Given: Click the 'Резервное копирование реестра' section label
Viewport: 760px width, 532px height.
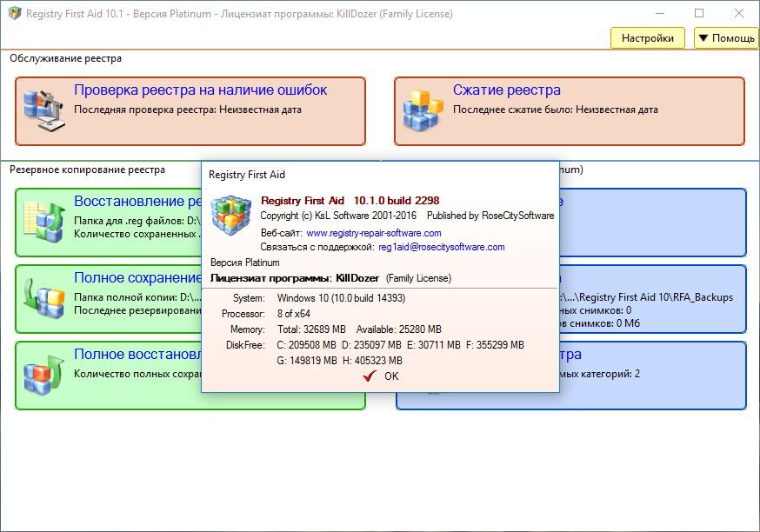Looking at the screenshot, I should point(87,170).
